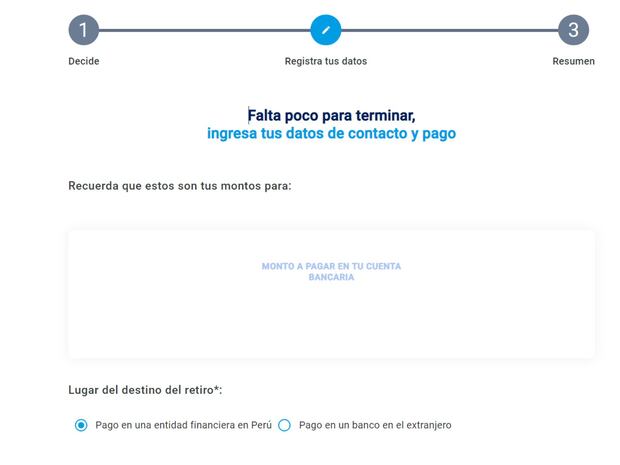Click the word BANCARIA in the amounts card

[331, 277]
